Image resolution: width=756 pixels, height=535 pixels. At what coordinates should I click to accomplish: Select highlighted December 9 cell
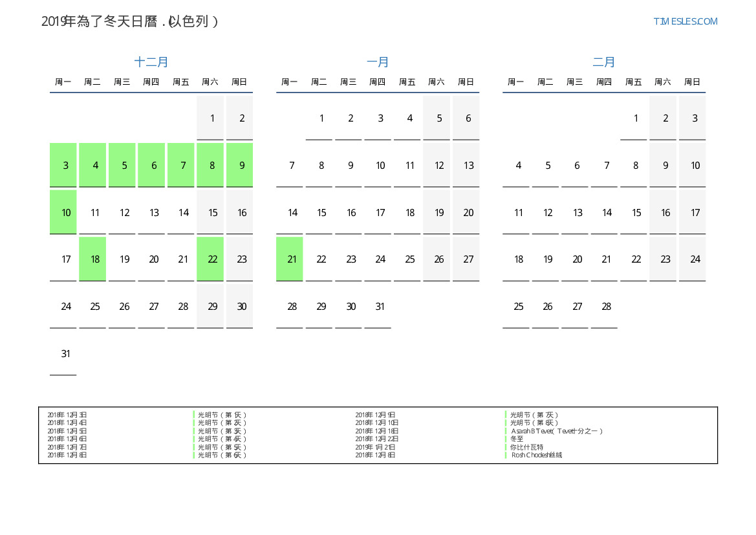click(x=240, y=165)
